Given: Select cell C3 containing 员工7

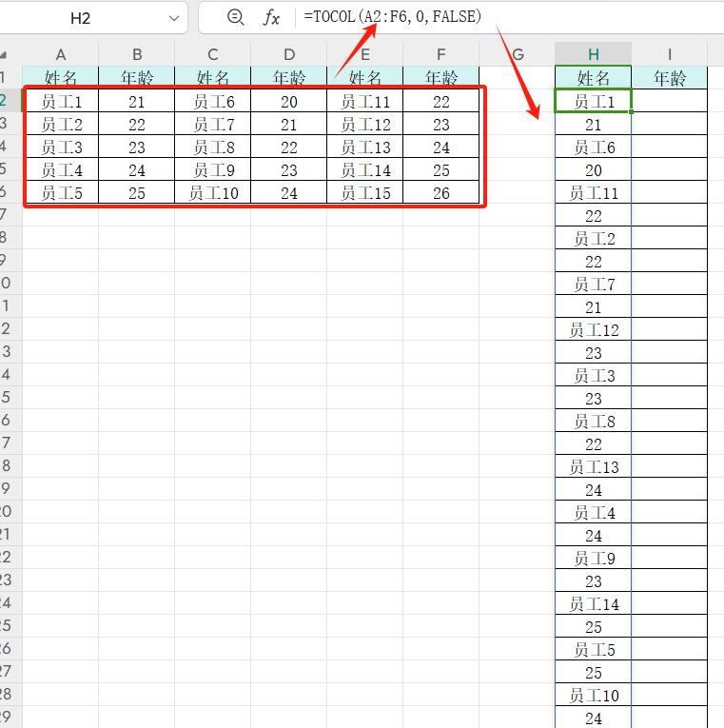Looking at the screenshot, I should (212, 124).
